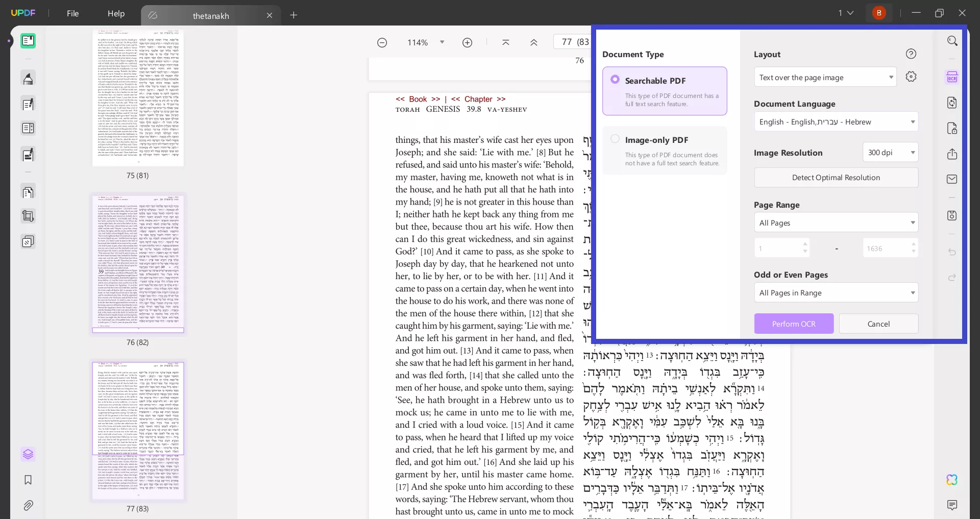
Task: Open Layout settings gear icon
Action: [x=911, y=77]
